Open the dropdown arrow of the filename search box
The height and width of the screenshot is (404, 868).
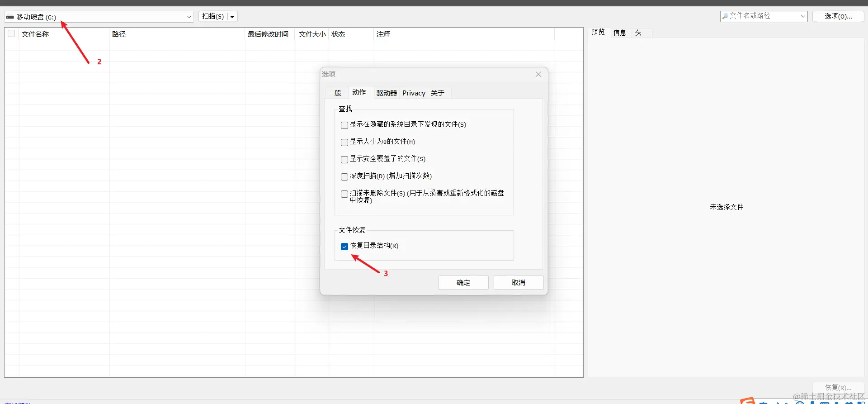803,16
